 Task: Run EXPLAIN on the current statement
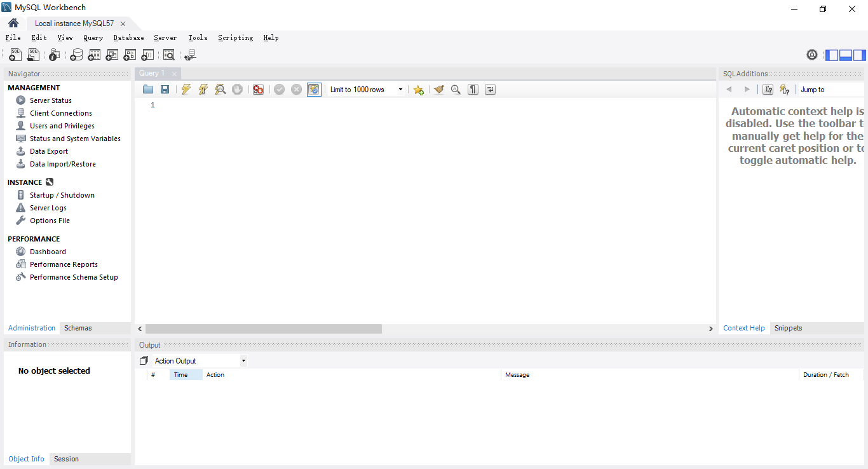pyautogui.click(x=220, y=90)
